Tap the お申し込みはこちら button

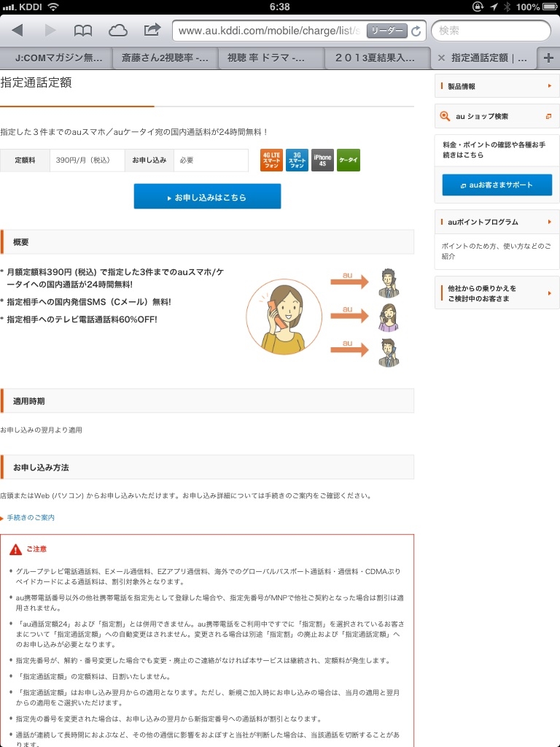pos(207,196)
